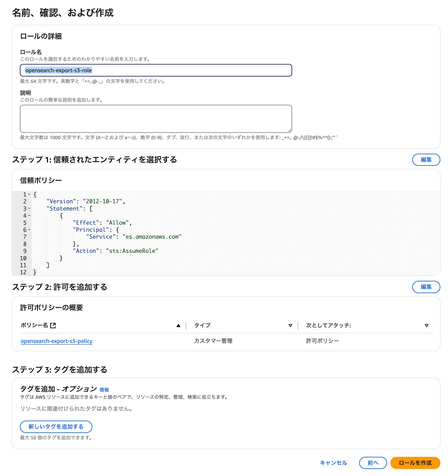Collapse line 4 fold arrow in policy

(x=29, y=215)
